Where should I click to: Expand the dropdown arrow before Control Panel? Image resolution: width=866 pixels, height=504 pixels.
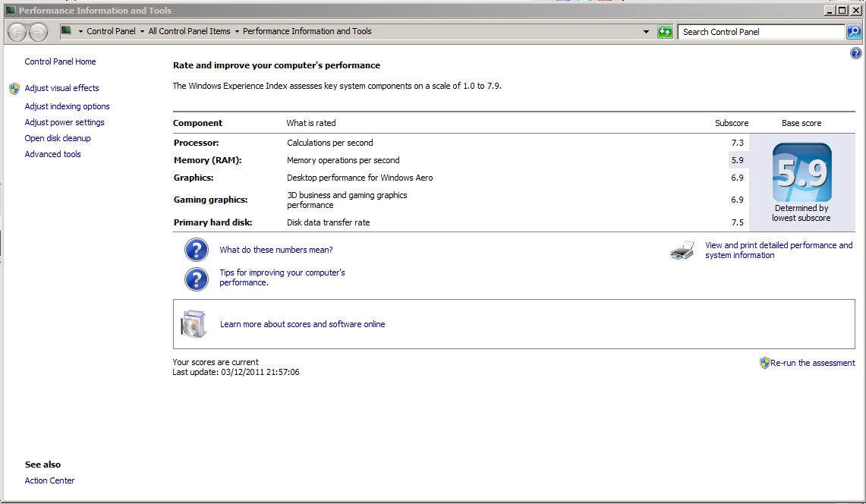pyautogui.click(x=80, y=32)
